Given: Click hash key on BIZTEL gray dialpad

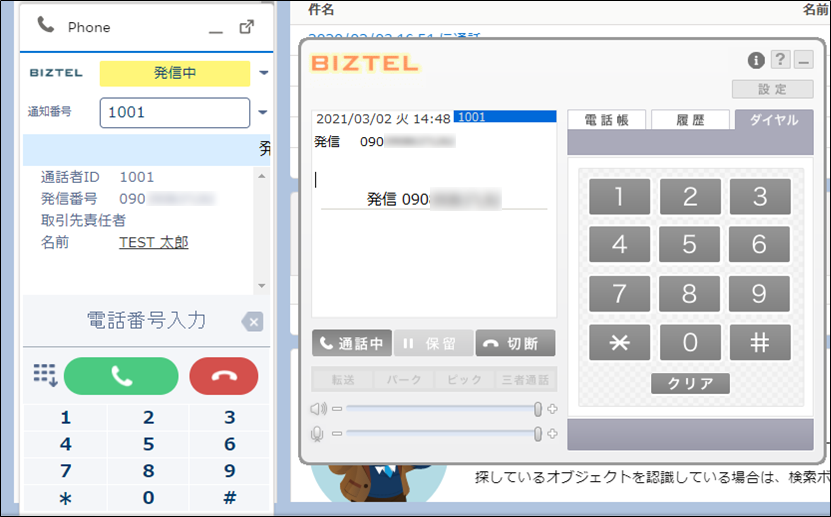Looking at the screenshot, I should point(759,343).
